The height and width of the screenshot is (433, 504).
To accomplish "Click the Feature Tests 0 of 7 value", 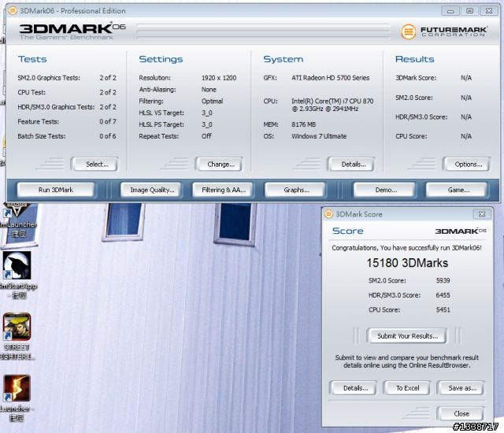I will (x=108, y=121).
